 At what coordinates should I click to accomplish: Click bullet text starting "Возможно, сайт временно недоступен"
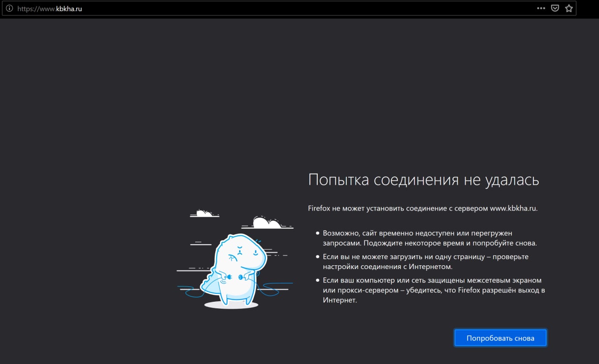click(430, 238)
